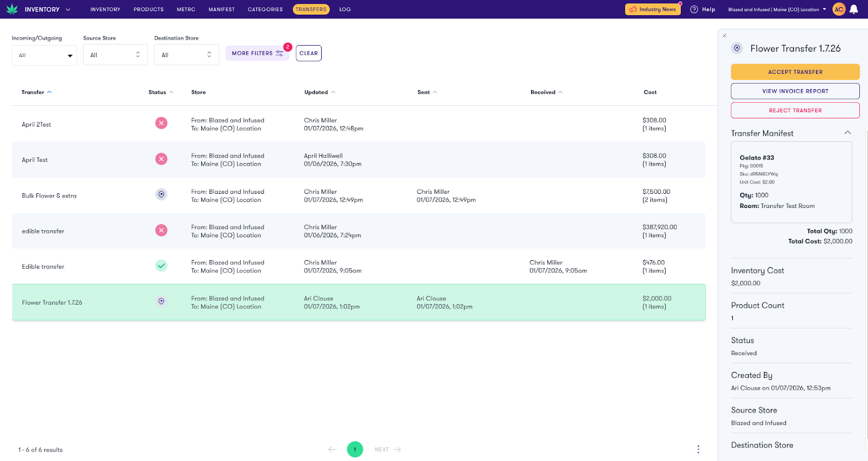This screenshot has width=868, height=461.
Task: Click page 1 pagination button
Action: pyautogui.click(x=355, y=450)
